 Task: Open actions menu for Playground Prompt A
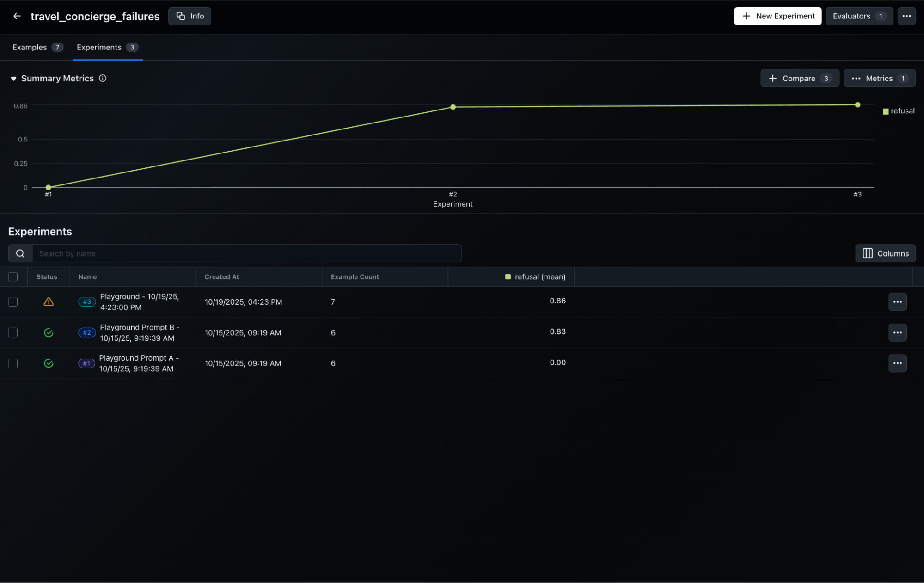[x=897, y=363]
